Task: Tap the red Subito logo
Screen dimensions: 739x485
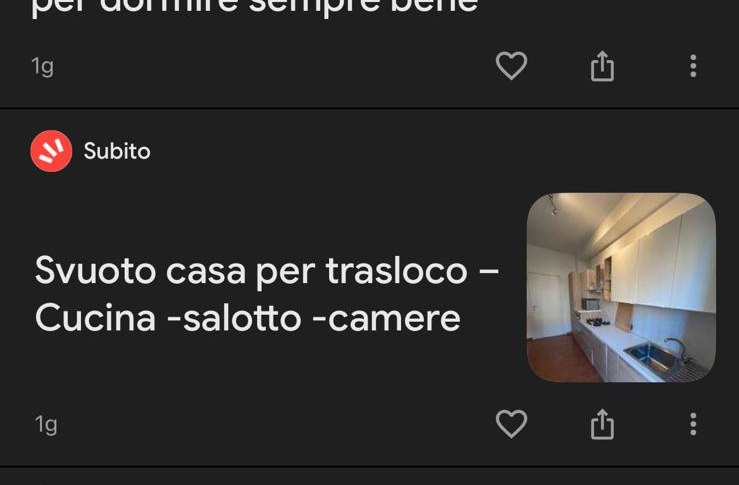Action: 51,151
